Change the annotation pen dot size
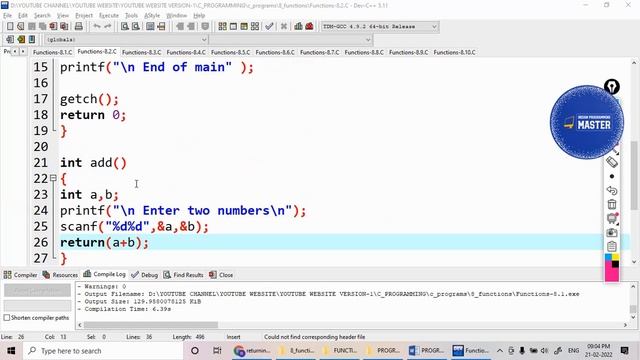This screenshot has height=360, width=640. (611, 176)
